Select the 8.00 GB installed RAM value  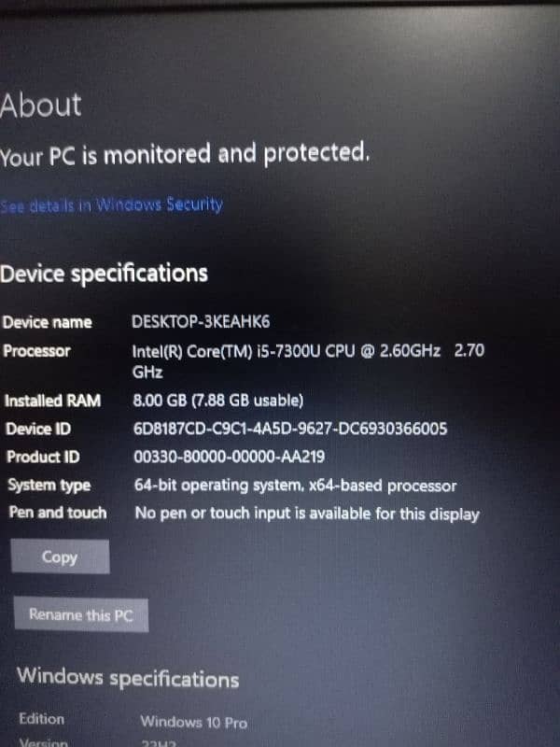(x=217, y=401)
